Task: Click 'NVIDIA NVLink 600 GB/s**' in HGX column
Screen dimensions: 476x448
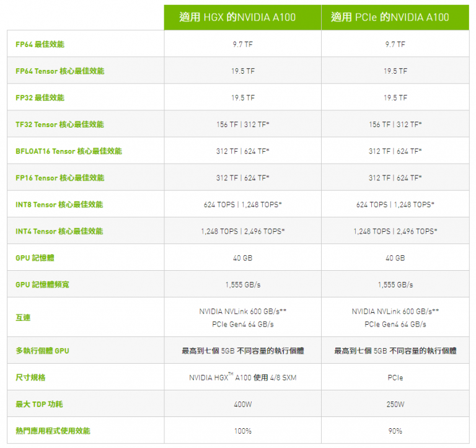Action: (x=243, y=312)
